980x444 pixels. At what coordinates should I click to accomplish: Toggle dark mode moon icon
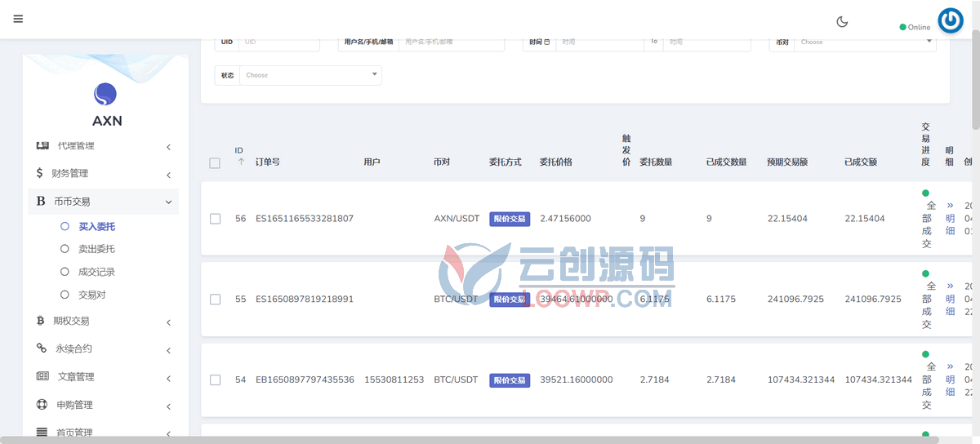tap(842, 22)
